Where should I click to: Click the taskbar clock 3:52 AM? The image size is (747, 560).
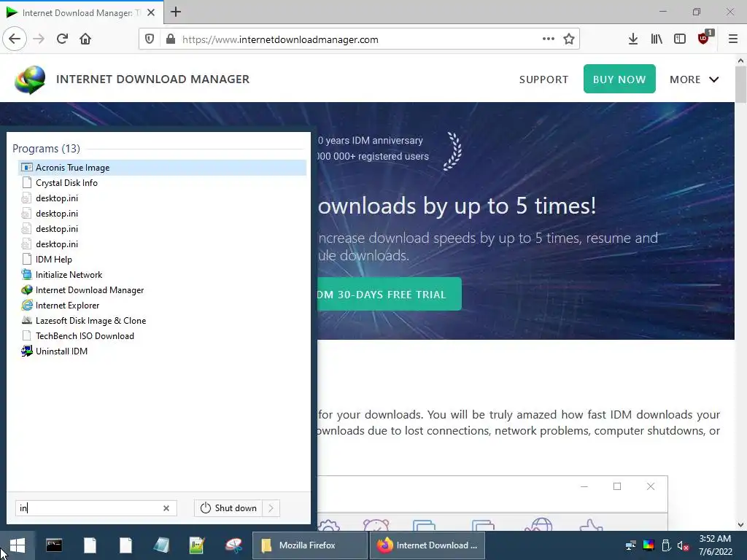point(715,539)
